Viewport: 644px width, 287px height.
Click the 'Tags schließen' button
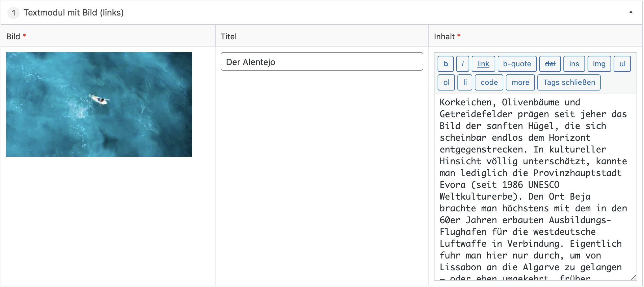569,82
